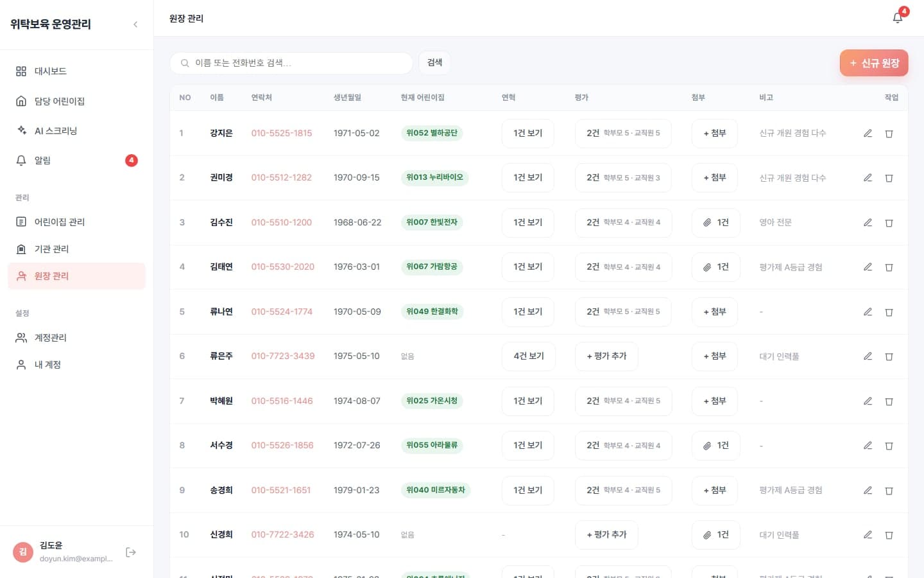Edit the 권미경 record with the pencil icon

coord(868,178)
